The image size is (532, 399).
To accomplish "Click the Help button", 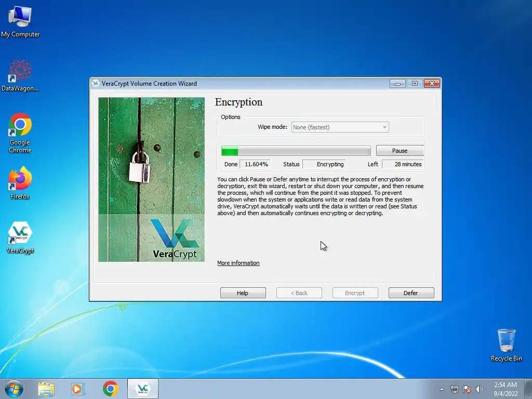I will pyautogui.click(x=243, y=293).
